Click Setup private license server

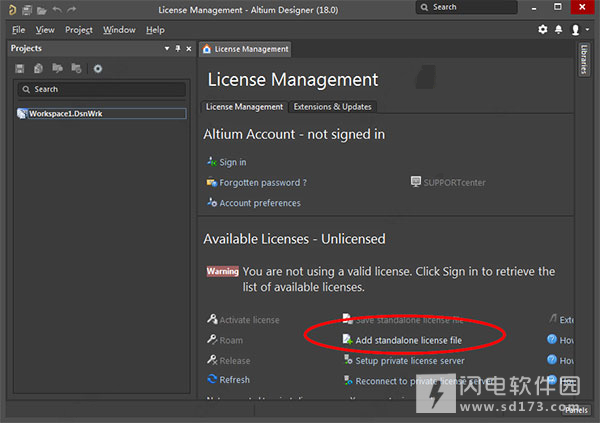pyautogui.click(x=410, y=361)
